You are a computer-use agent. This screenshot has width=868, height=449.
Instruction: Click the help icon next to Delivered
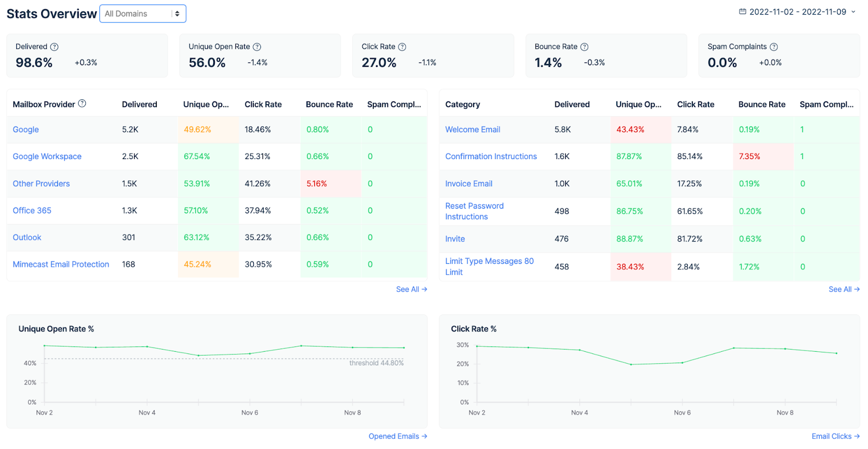point(54,47)
